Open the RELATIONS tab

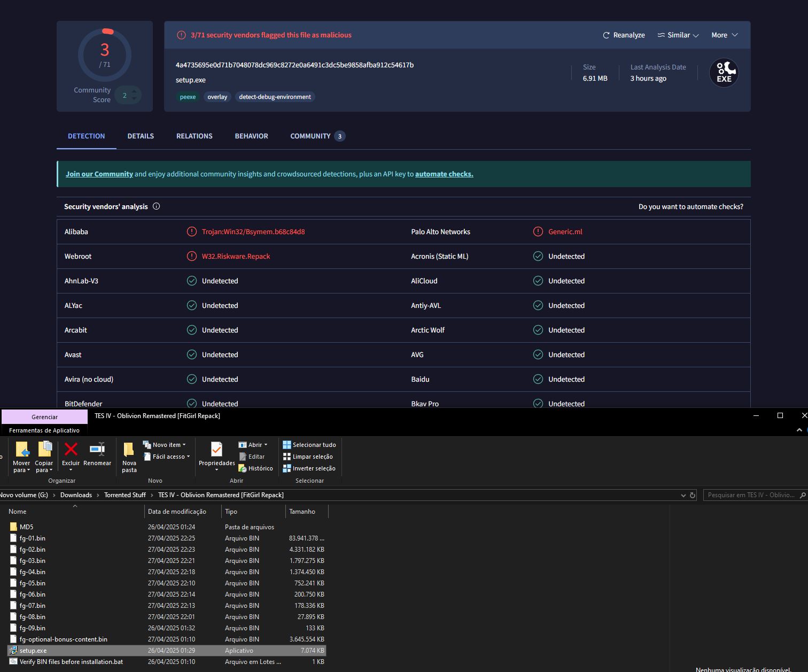click(195, 136)
